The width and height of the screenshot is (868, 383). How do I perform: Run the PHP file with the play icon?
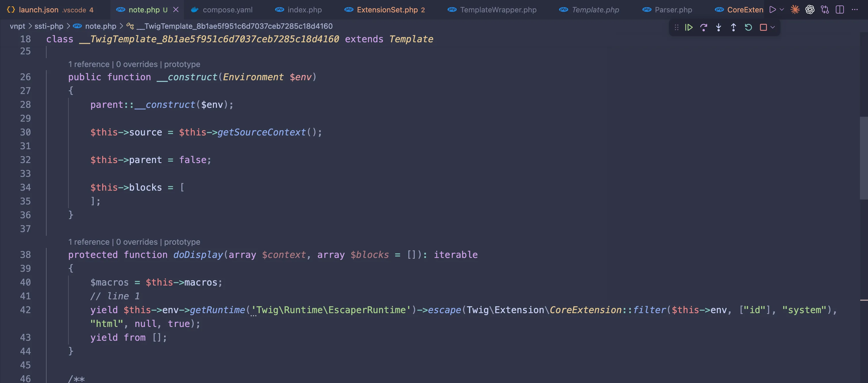click(x=773, y=9)
